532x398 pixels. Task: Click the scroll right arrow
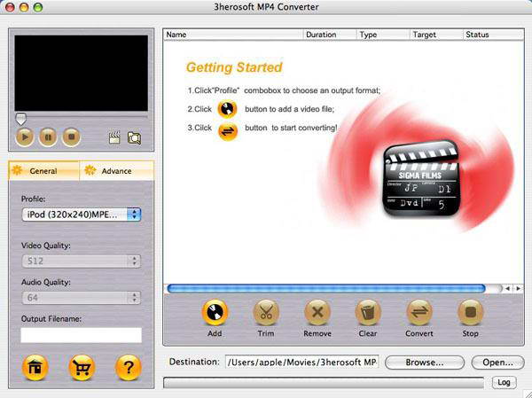click(519, 288)
